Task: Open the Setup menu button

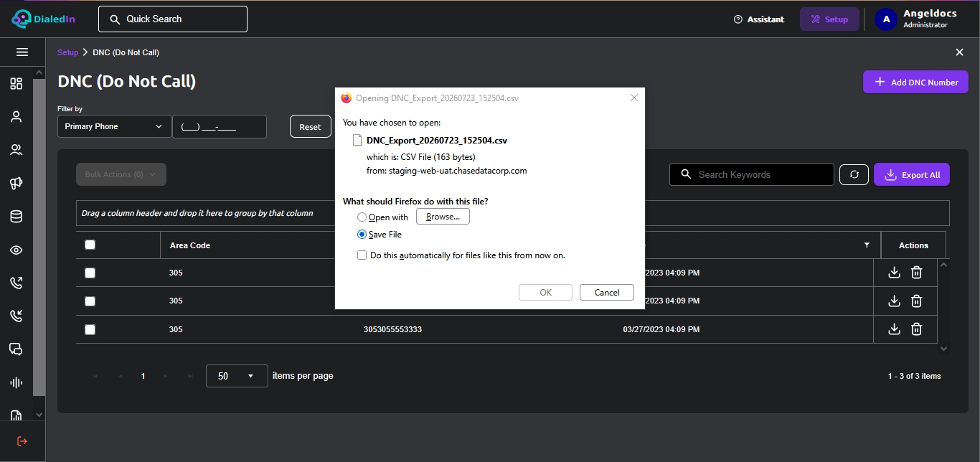Action: coord(829,19)
